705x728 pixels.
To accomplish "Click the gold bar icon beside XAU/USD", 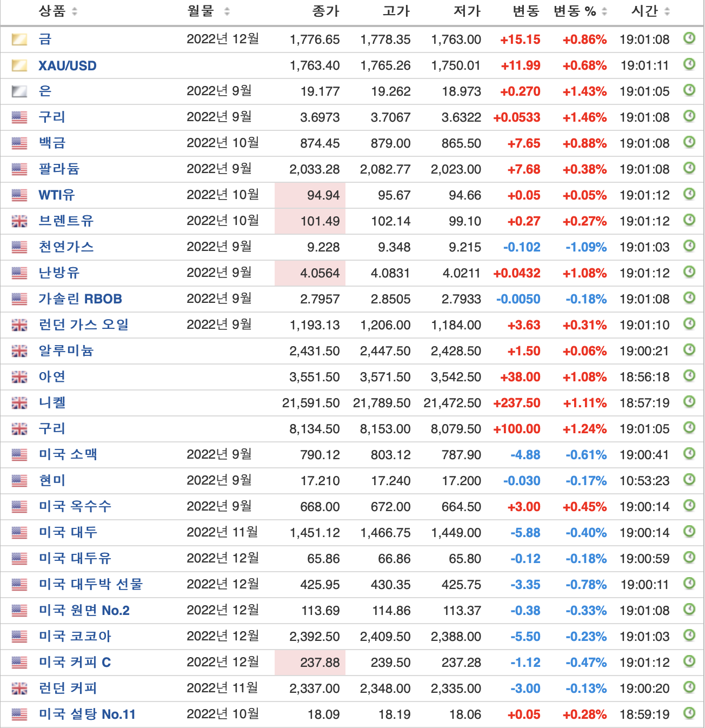I will coord(19,65).
